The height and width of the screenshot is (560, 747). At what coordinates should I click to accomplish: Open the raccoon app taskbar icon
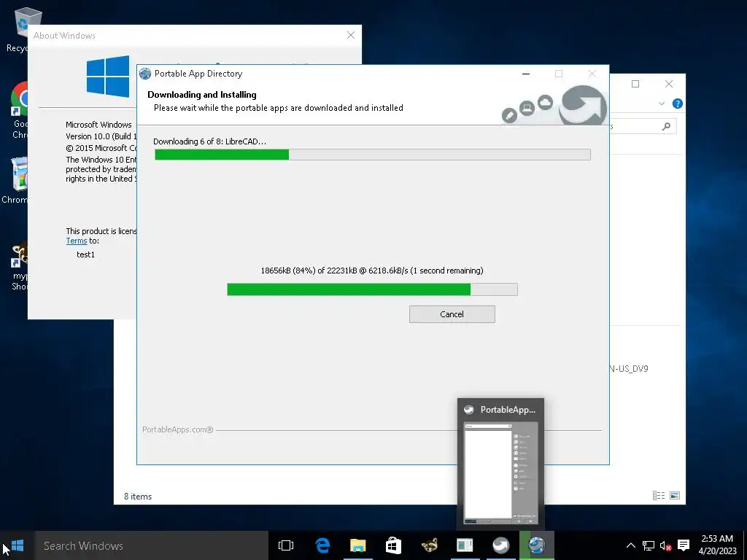coord(429,545)
